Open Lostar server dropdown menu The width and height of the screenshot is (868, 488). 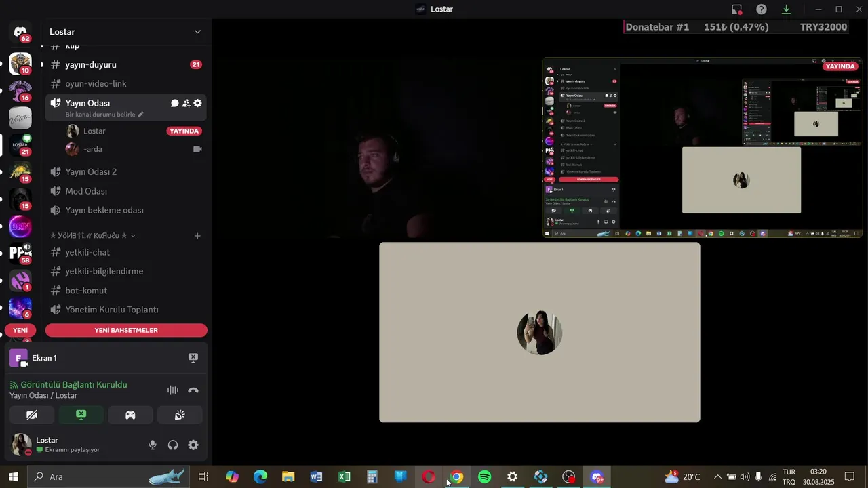pyautogui.click(x=197, y=32)
